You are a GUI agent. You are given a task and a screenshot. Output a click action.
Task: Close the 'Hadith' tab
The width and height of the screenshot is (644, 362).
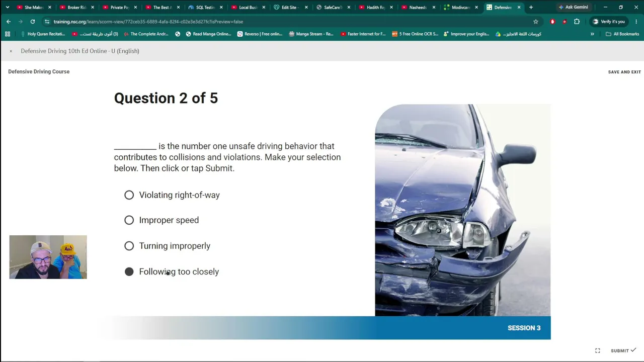[x=391, y=8]
